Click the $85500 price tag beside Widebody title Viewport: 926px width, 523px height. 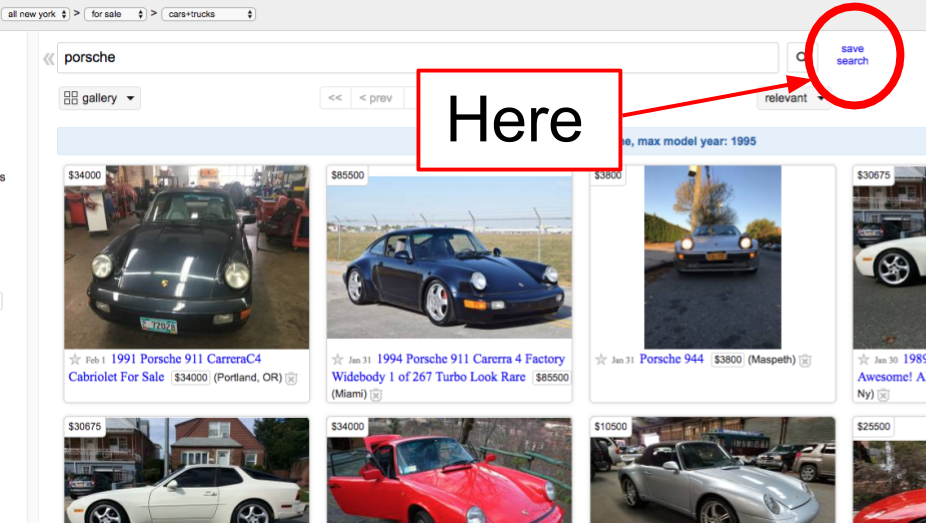[552, 378]
